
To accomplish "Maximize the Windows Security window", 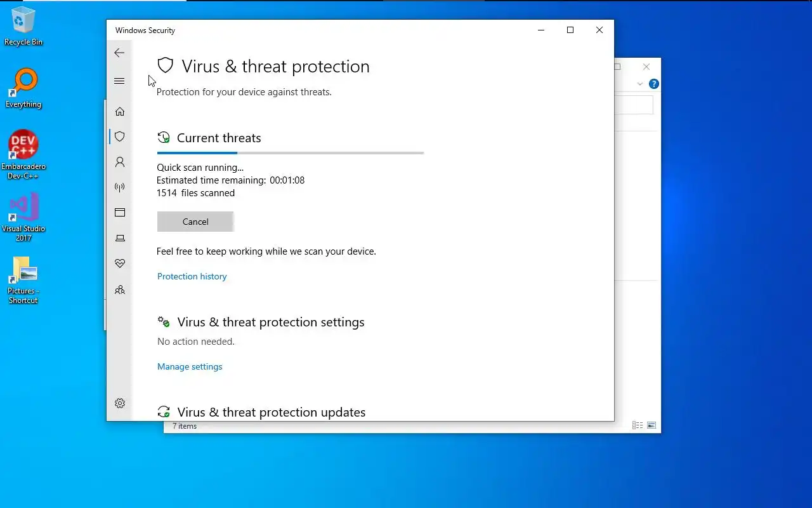I will point(570,30).
